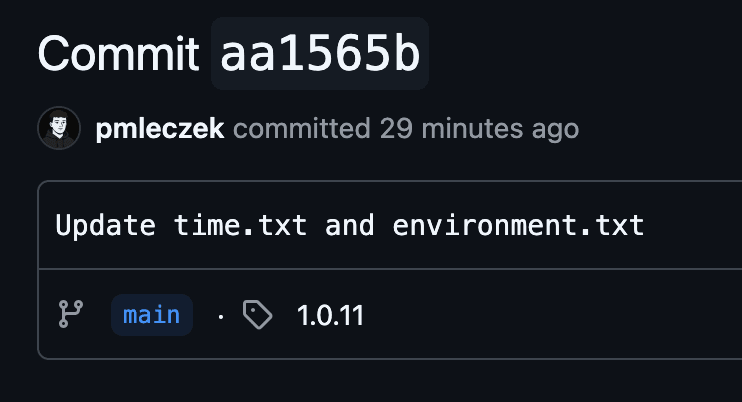Open the pmleczek username link
742x402 pixels.
coord(161,129)
